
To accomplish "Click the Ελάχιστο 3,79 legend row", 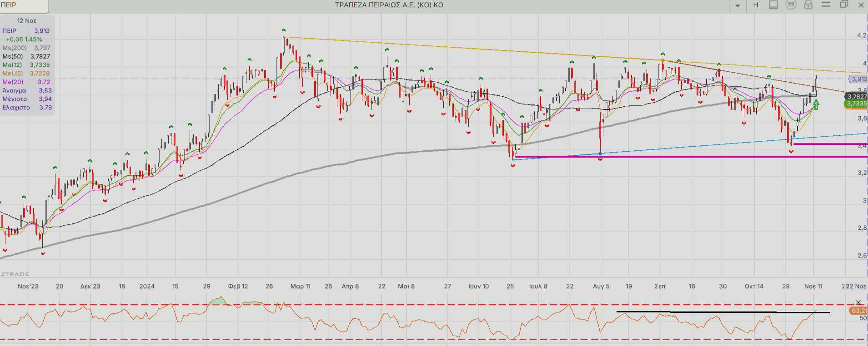I will tap(26, 108).
